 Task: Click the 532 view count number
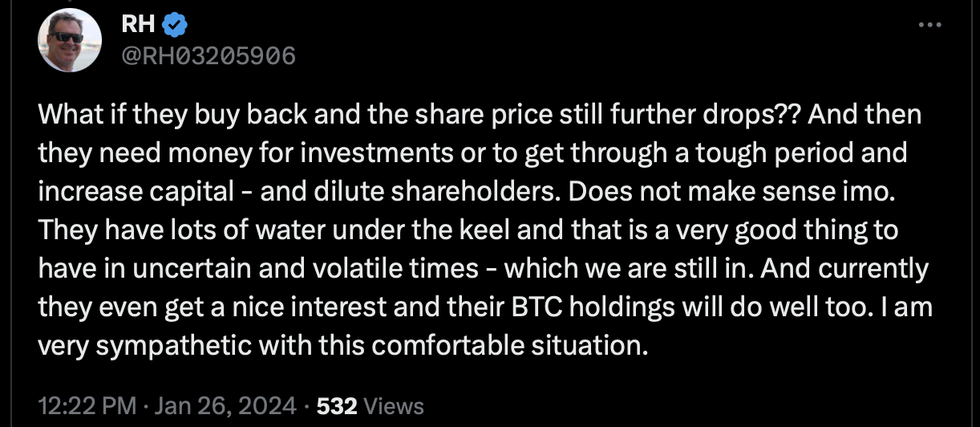(337, 405)
